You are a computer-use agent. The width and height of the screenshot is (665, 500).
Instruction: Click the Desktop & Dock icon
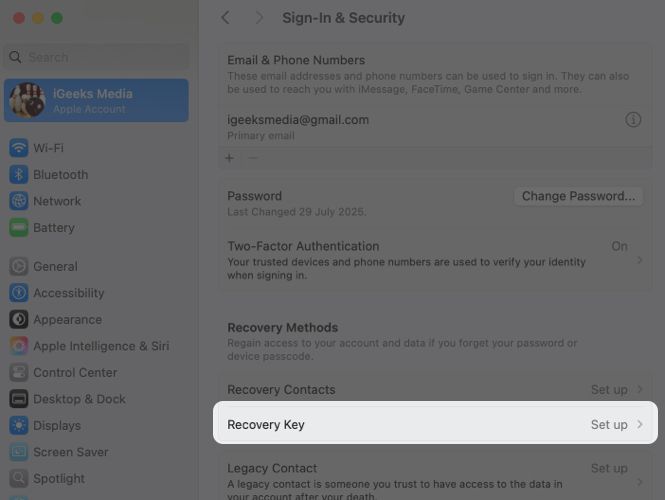coord(19,399)
